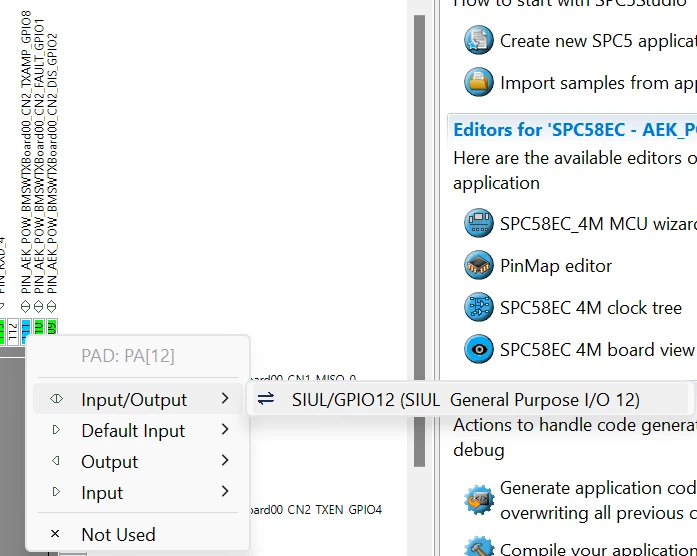Click the pin direction symbol under DIS_GPIO2 label
Screen dimensions: 697x556
click(x=52, y=306)
